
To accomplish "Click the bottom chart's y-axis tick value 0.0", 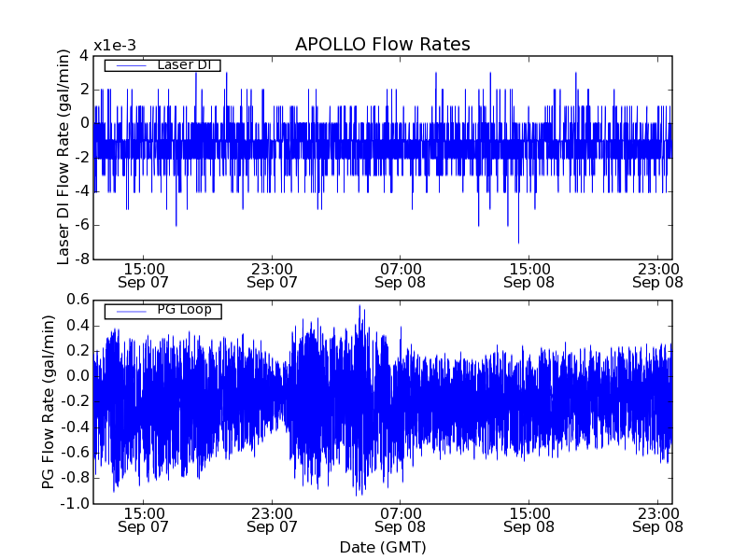I will click(78, 376).
